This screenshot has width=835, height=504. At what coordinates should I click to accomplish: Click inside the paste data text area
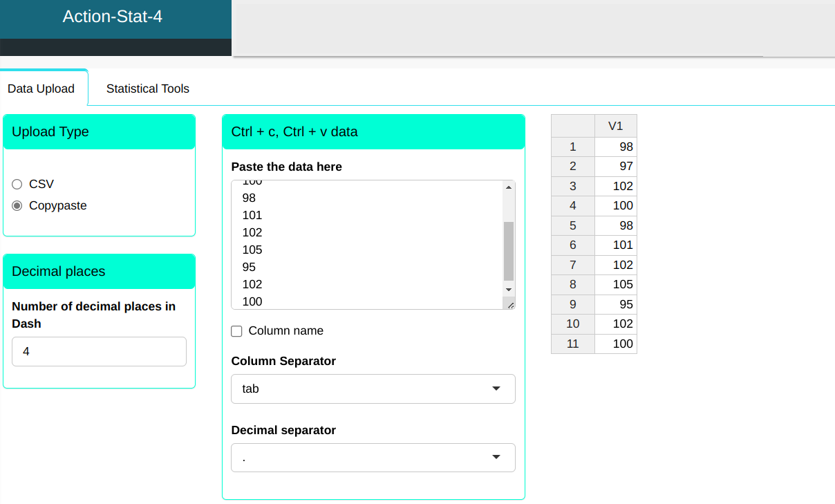coord(366,242)
